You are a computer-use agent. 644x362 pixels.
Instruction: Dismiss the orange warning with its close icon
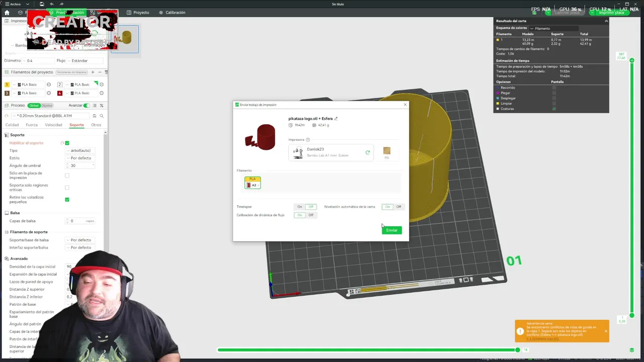point(606,331)
